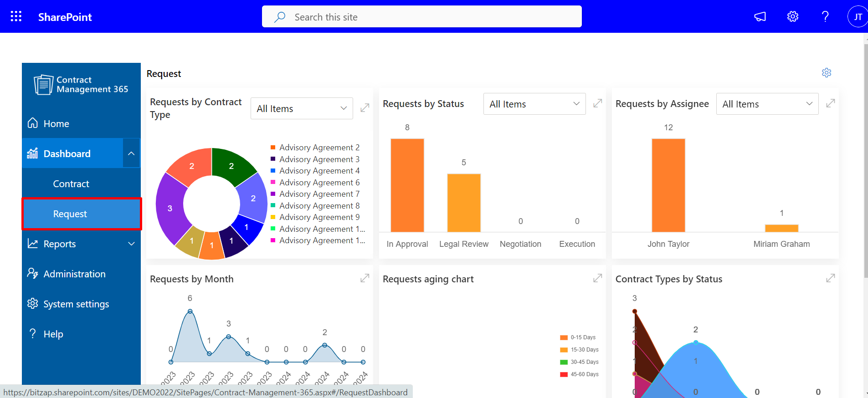Viewport: 868px width, 398px height.
Task: Open the megaphone announcements icon
Action: pos(760,17)
